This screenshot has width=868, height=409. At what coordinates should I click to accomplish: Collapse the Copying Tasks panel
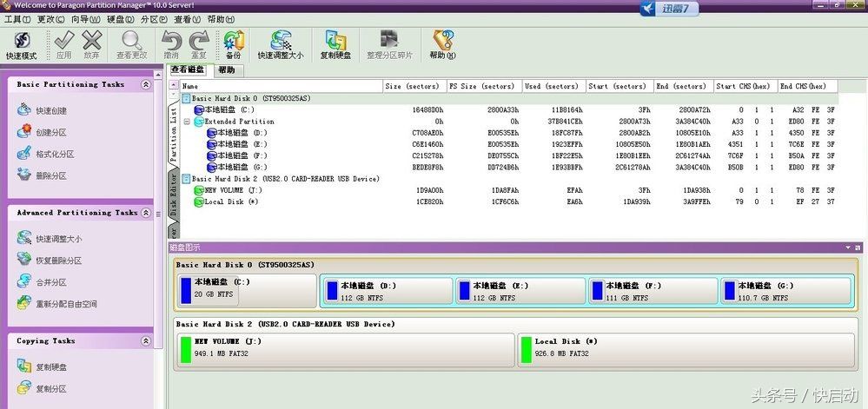[x=145, y=341]
